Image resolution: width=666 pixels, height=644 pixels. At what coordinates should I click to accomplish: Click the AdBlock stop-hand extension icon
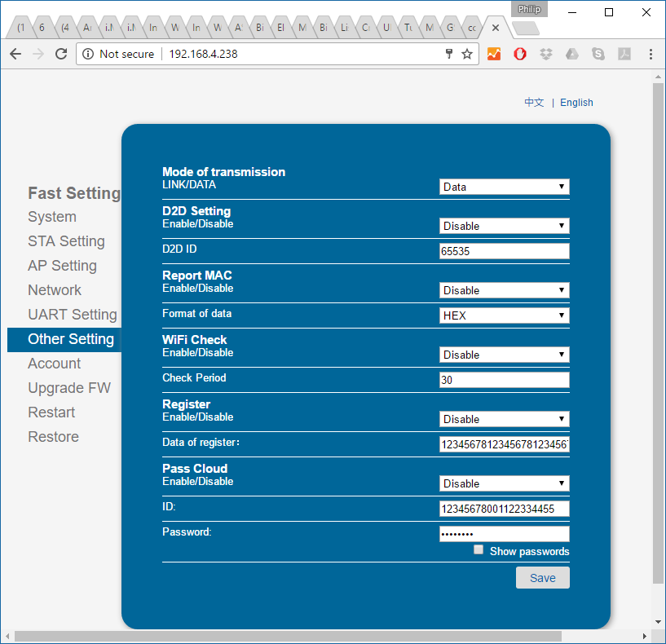519,54
